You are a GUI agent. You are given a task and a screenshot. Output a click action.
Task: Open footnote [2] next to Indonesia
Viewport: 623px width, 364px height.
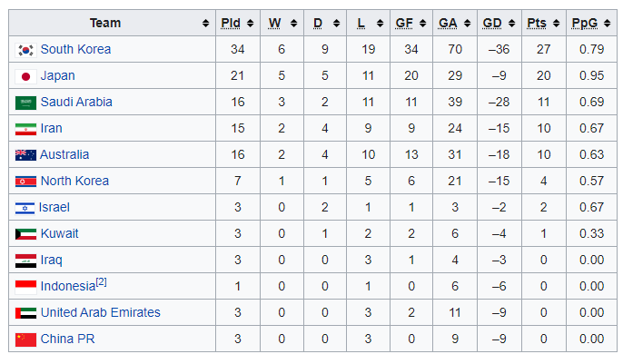pos(102,282)
